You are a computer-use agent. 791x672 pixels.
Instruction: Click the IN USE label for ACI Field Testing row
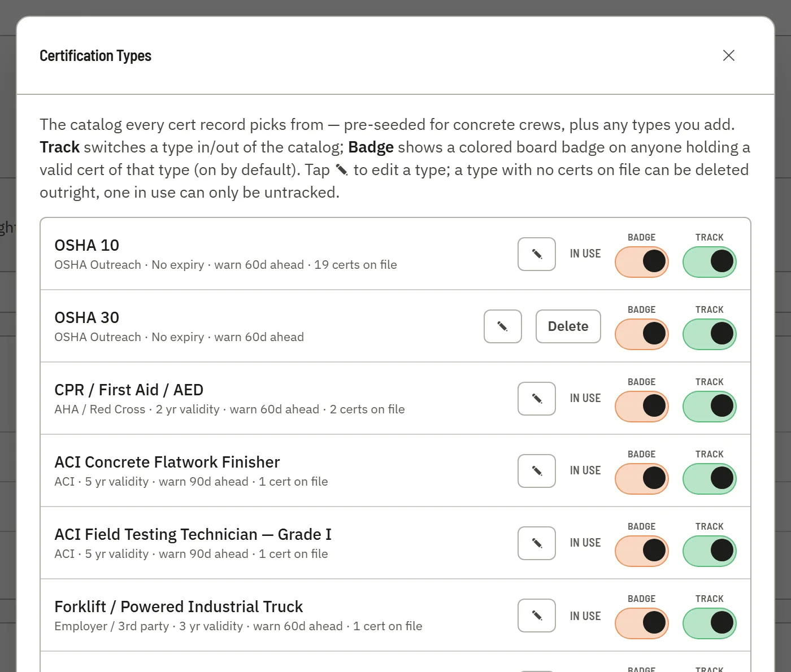(585, 543)
